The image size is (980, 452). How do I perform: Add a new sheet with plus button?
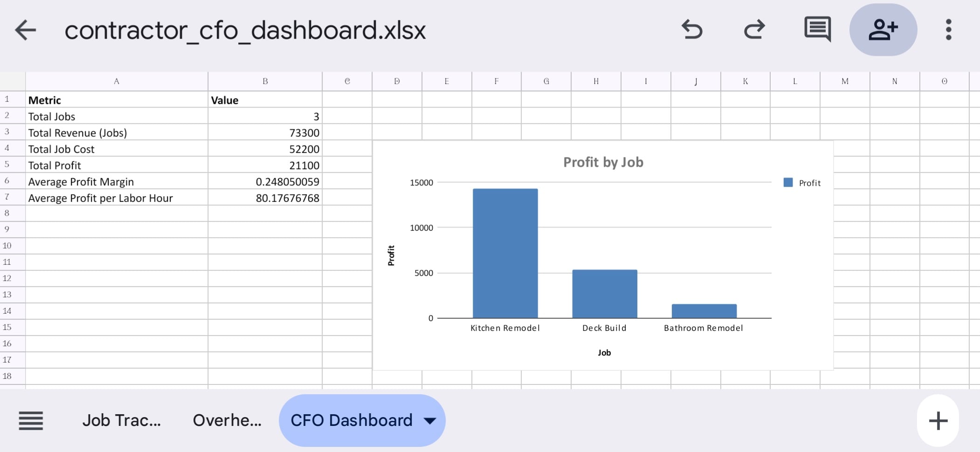(938, 420)
